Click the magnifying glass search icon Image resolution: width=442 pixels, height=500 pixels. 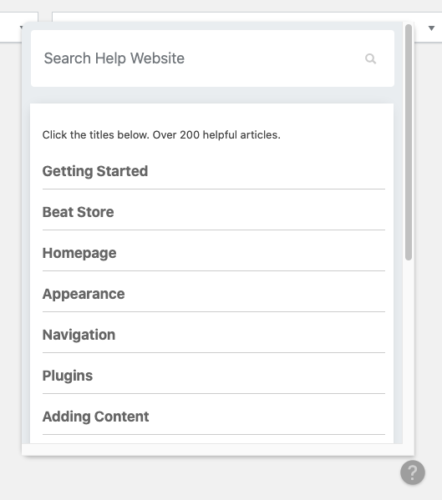pyautogui.click(x=370, y=59)
